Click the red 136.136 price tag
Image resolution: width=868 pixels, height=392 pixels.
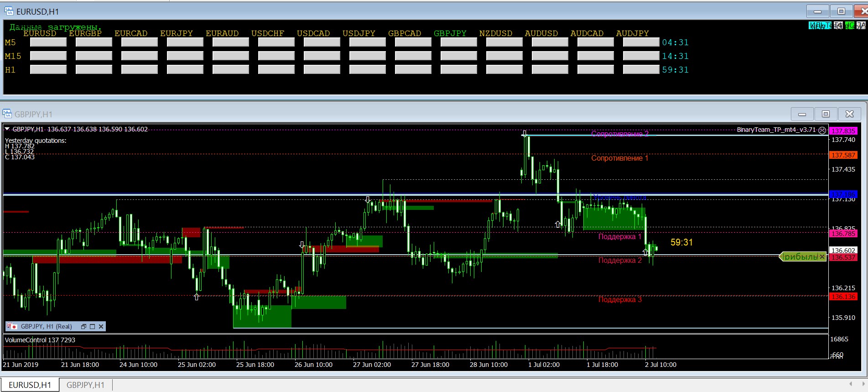[x=843, y=297]
